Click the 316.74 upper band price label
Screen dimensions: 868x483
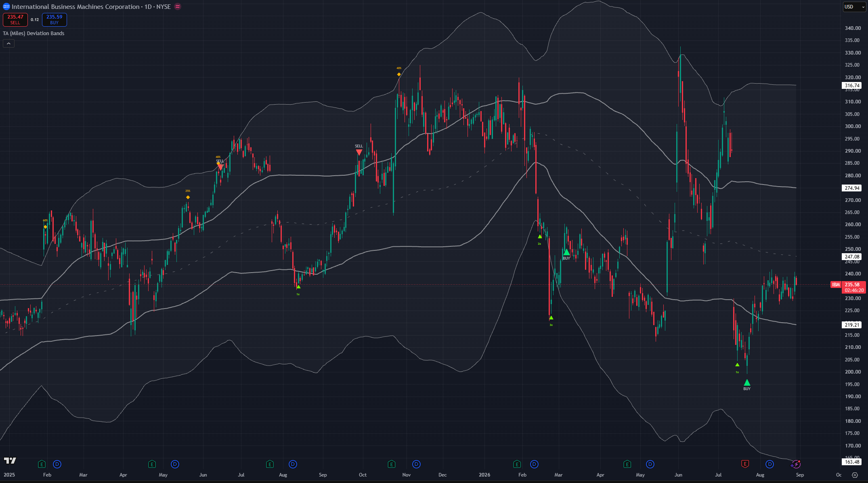[852, 85]
